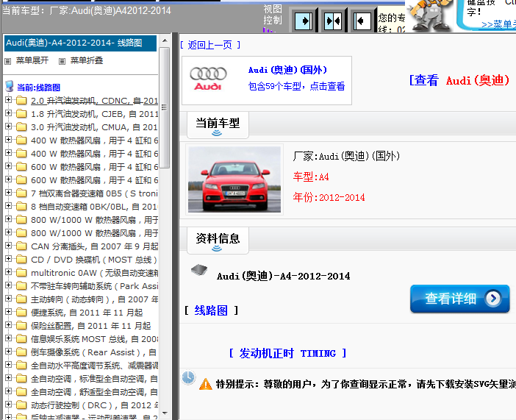The width and height of the screenshot is (516, 420).
Task: Open the >>菜单 link at top right
Action: pos(498,25)
